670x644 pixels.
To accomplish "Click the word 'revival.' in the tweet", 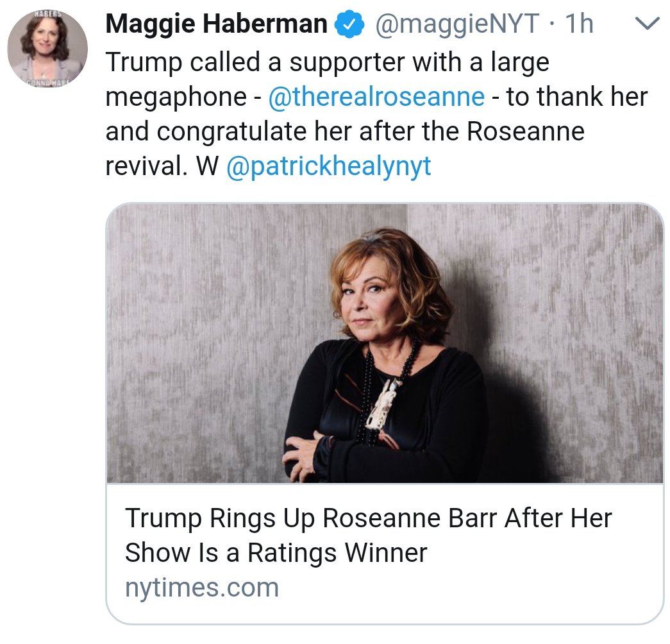I will (147, 166).
